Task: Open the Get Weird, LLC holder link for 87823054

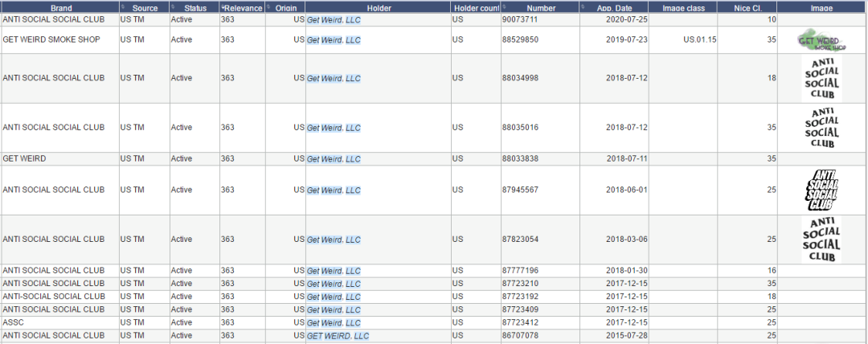Action: click(x=334, y=240)
